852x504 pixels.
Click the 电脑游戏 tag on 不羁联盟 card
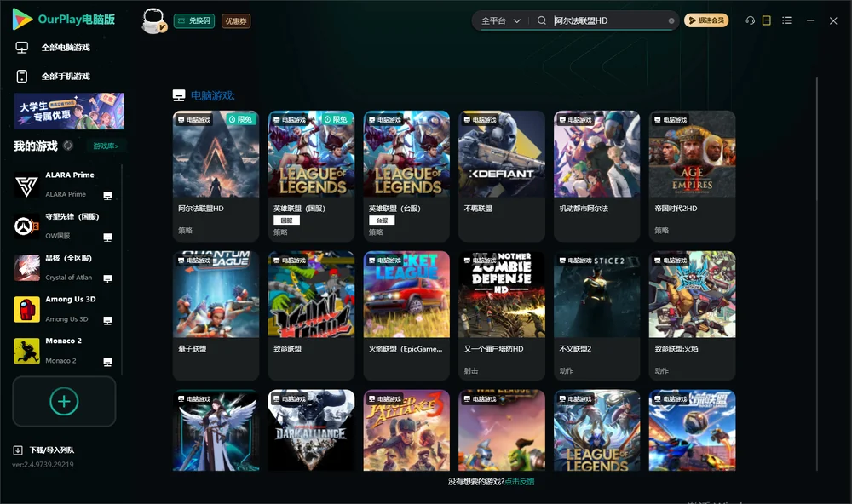click(x=481, y=119)
